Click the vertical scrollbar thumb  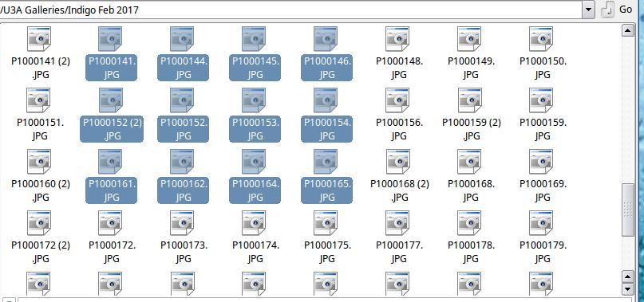[627, 210]
